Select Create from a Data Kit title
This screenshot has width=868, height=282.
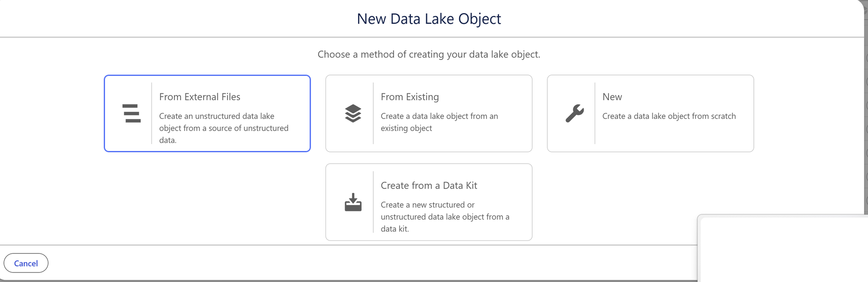click(x=429, y=185)
